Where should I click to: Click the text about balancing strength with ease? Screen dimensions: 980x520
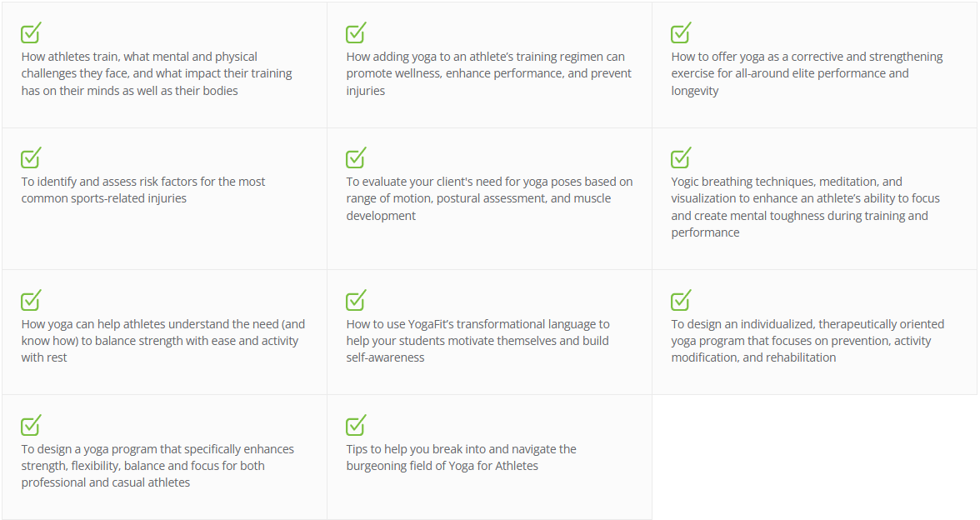click(163, 341)
